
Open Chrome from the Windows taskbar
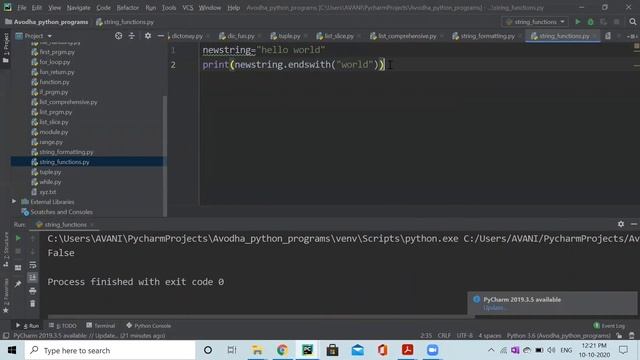tap(282, 350)
